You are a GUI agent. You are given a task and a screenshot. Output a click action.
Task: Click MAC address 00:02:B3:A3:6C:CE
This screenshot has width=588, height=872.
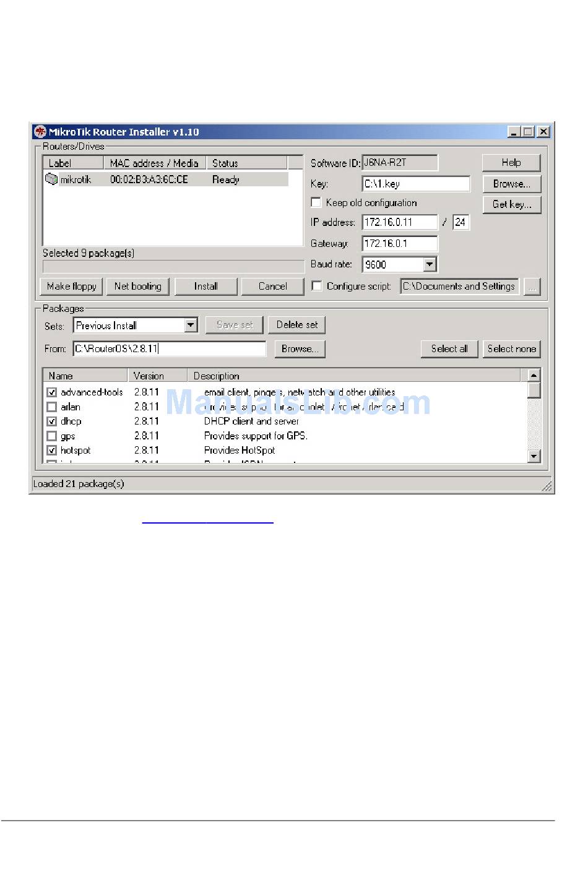[x=149, y=179]
